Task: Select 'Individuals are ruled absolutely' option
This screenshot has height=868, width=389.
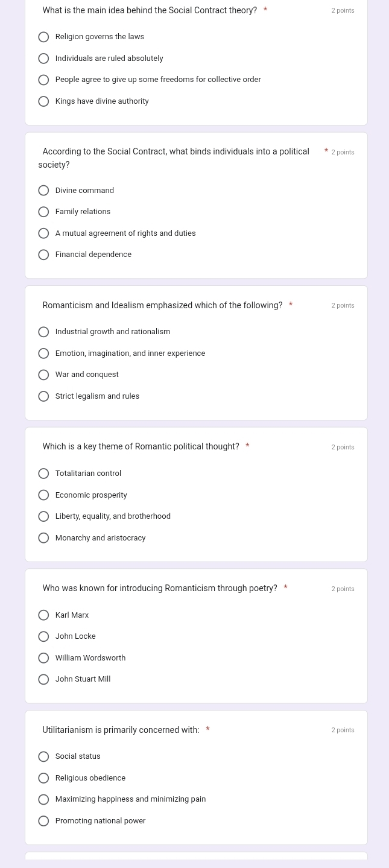Action: point(43,59)
